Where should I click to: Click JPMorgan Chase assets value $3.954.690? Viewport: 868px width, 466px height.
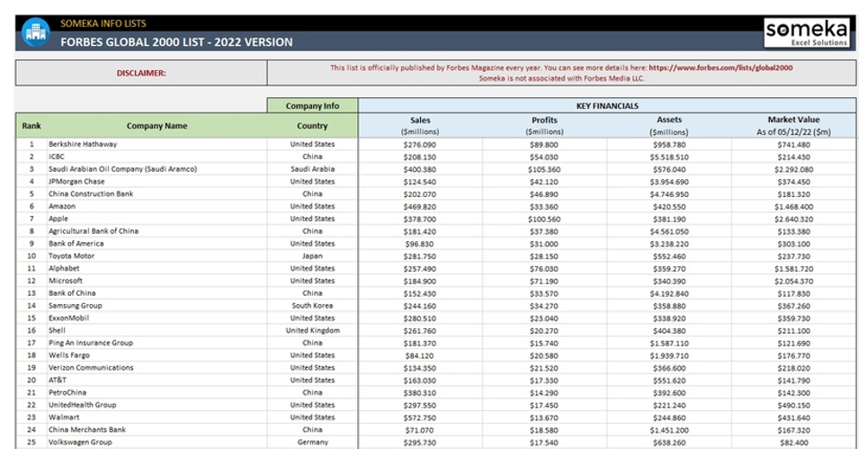668,182
